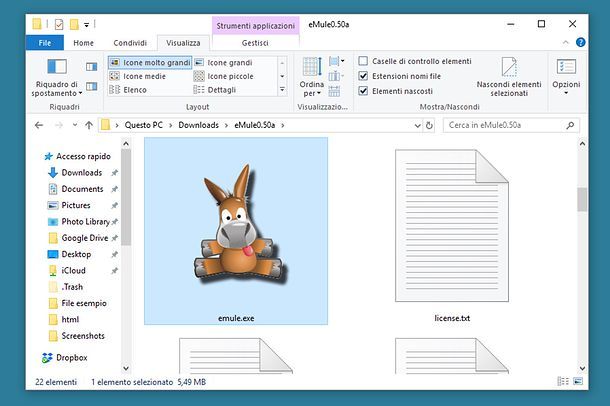Select Dropbox in the navigation pane
610x406 pixels.
click(x=65, y=358)
